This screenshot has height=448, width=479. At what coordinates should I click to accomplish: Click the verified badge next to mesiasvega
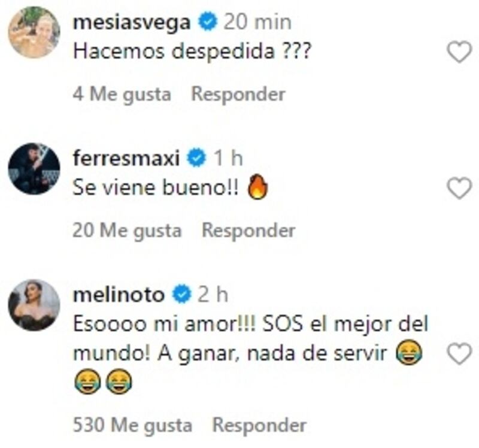(206, 20)
